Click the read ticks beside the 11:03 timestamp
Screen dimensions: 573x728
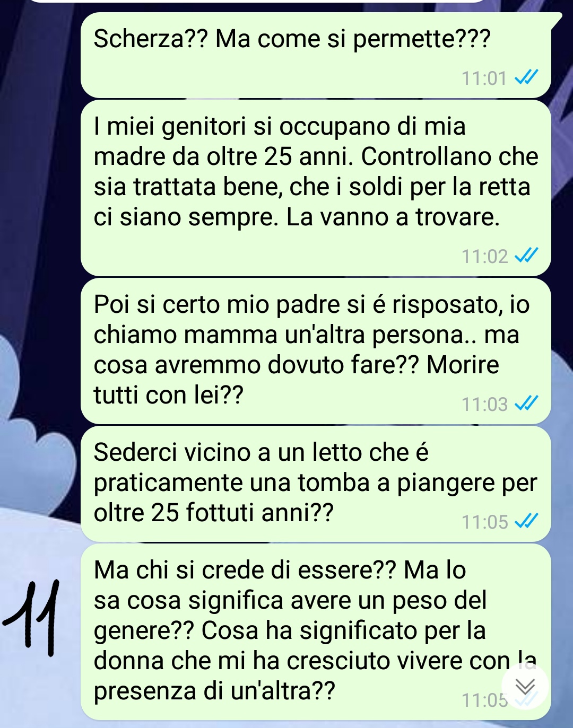(526, 405)
